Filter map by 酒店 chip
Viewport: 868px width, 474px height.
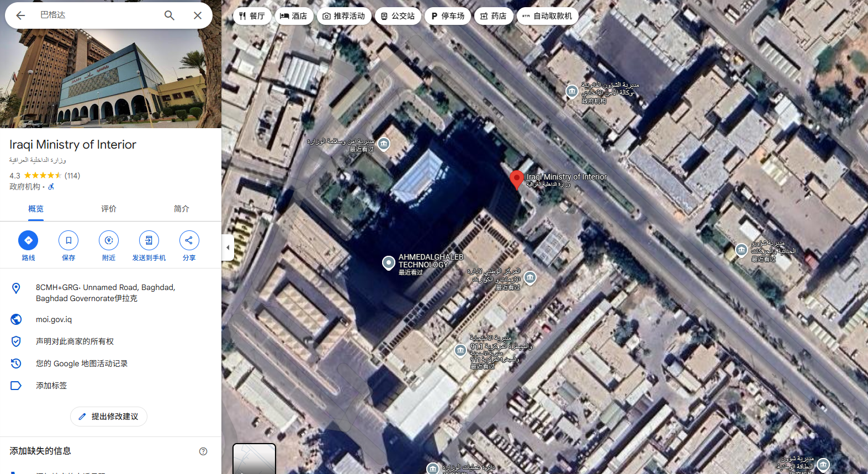(x=294, y=16)
